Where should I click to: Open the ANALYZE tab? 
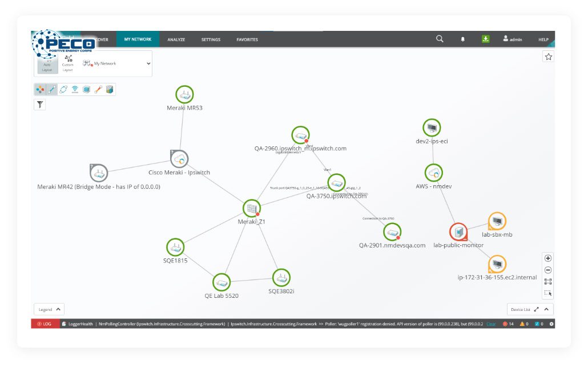click(176, 39)
